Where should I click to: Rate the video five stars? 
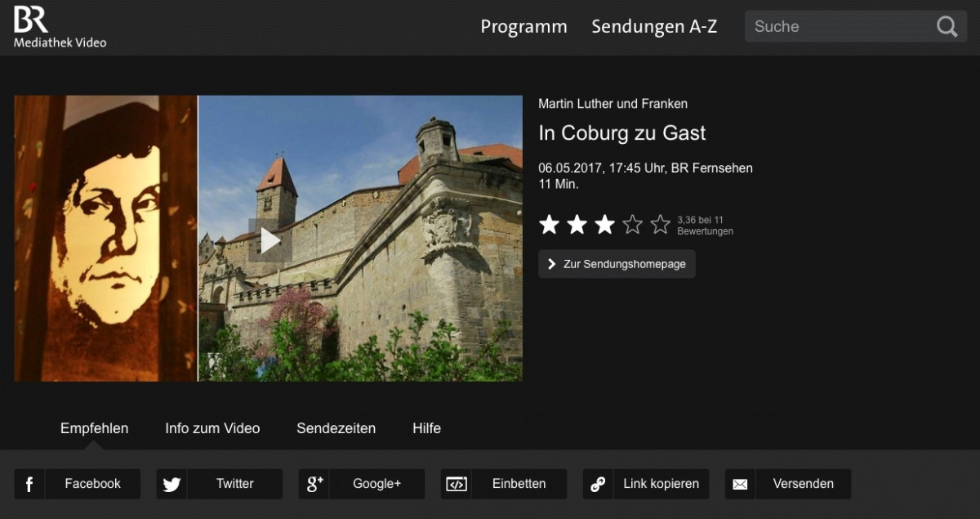click(660, 225)
